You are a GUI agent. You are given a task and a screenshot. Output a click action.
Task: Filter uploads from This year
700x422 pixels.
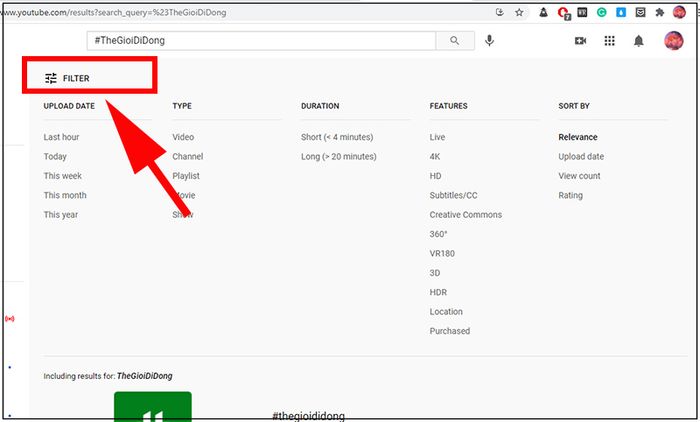(61, 215)
